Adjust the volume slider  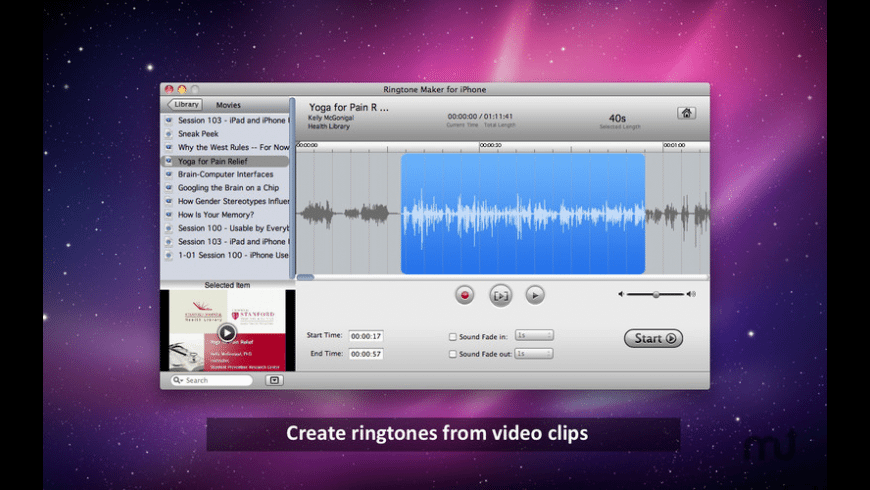pos(656,294)
